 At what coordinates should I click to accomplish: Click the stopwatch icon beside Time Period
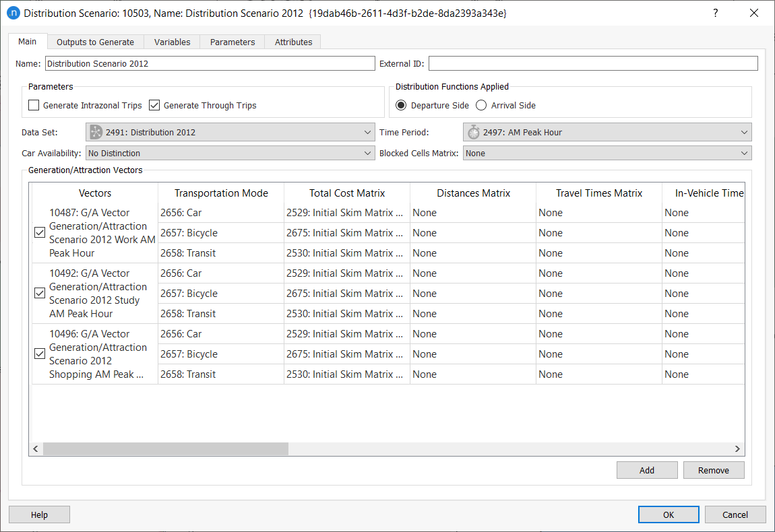pyautogui.click(x=473, y=132)
